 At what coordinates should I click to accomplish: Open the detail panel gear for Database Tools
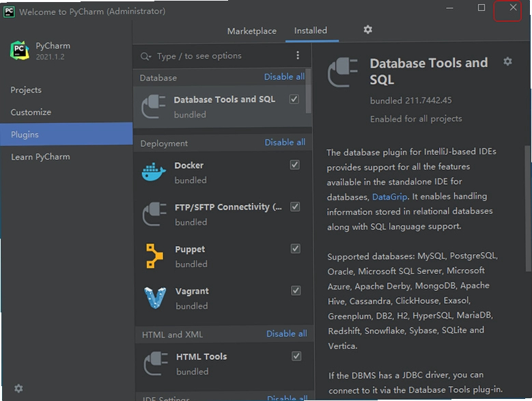507,61
